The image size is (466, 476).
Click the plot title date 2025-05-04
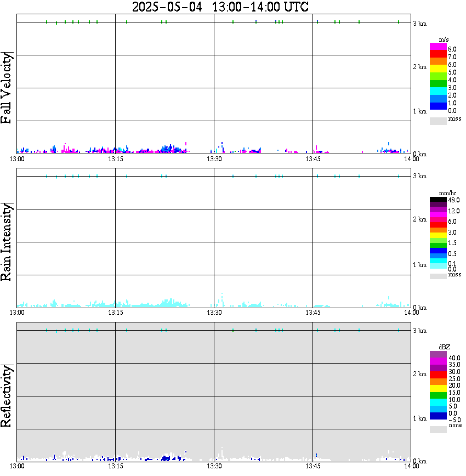167,7
